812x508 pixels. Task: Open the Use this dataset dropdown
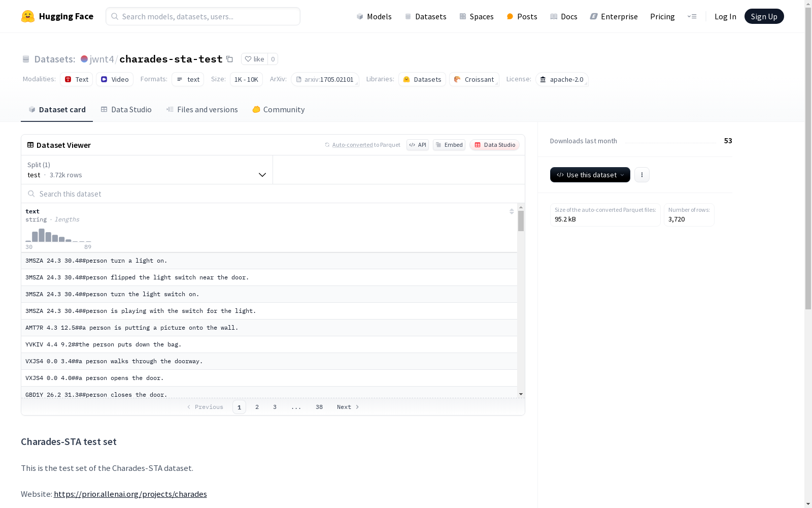590,175
